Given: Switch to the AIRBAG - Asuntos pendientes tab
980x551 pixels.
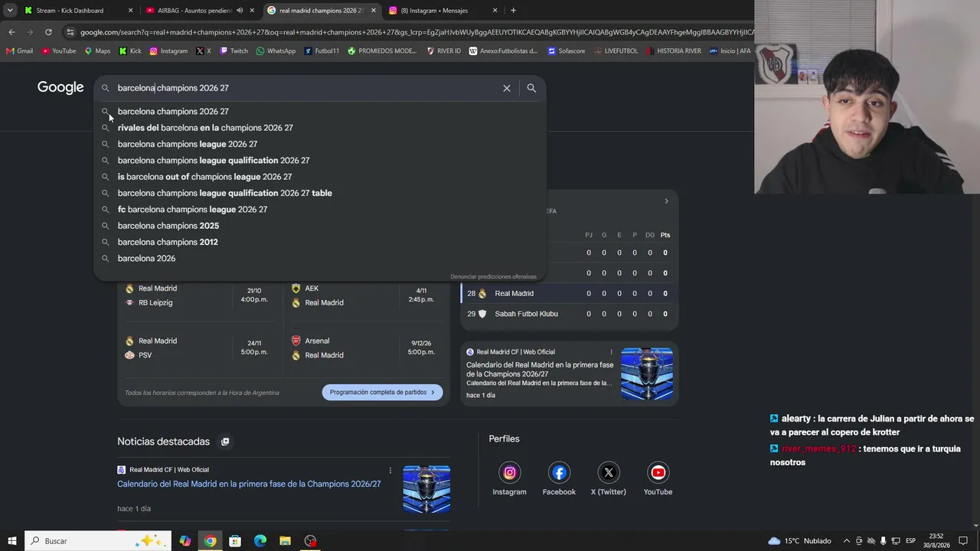Looking at the screenshot, I should pos(199,11).
